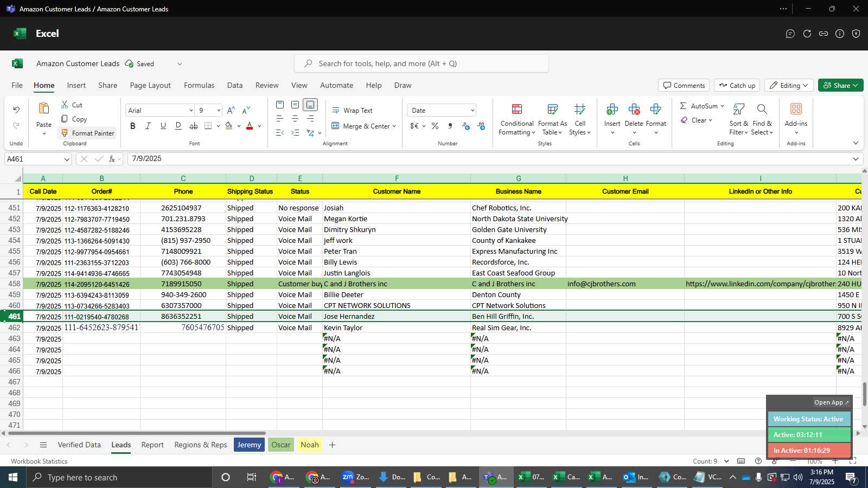Focus the Search for tools box
868x488 pixels.
[x=422, y=63]
